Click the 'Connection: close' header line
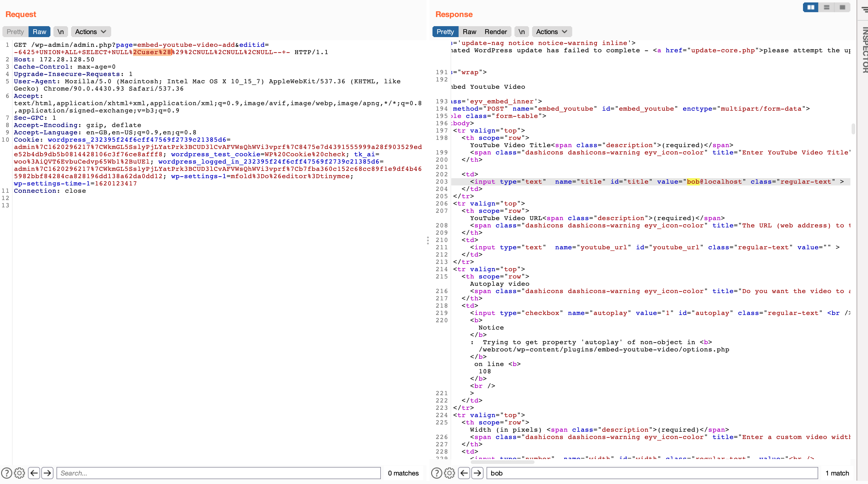 tap(50, 191)
